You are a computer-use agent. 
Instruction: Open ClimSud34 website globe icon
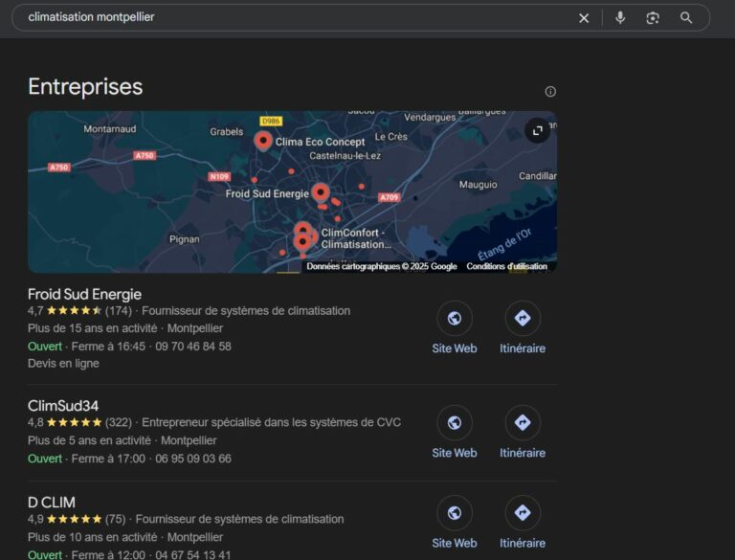(455, 422)
